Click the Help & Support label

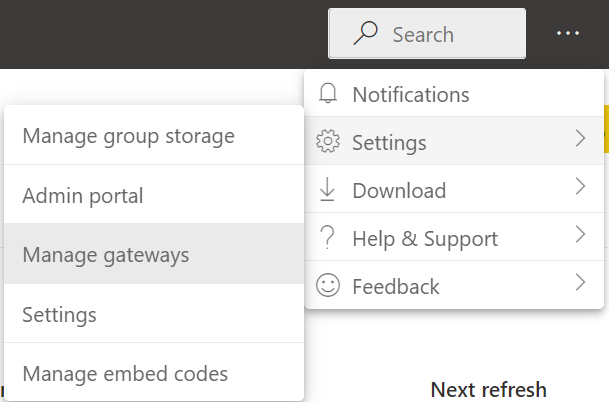click(425, 238)
